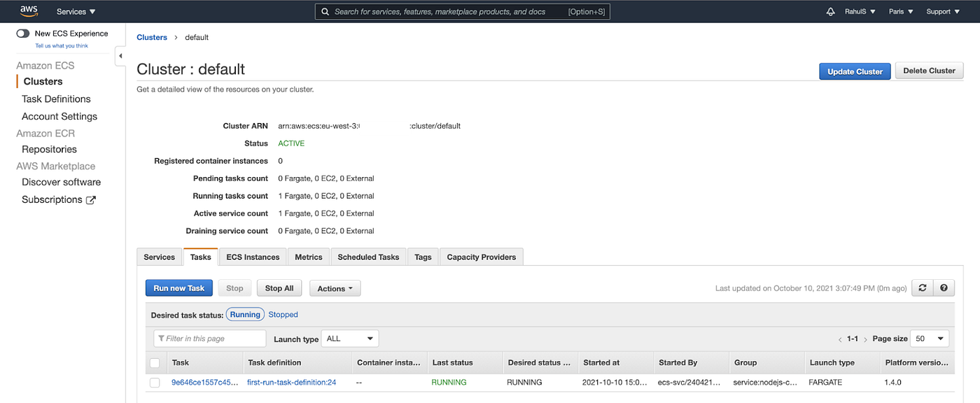
Task: Click Tell us what you think link
Action: 62,46
